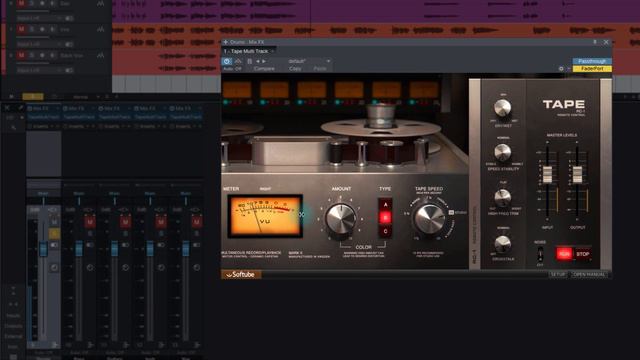Open Input L+R dropdown on Back Vox track
Screen dimensions: 640x360
[39, 70]
